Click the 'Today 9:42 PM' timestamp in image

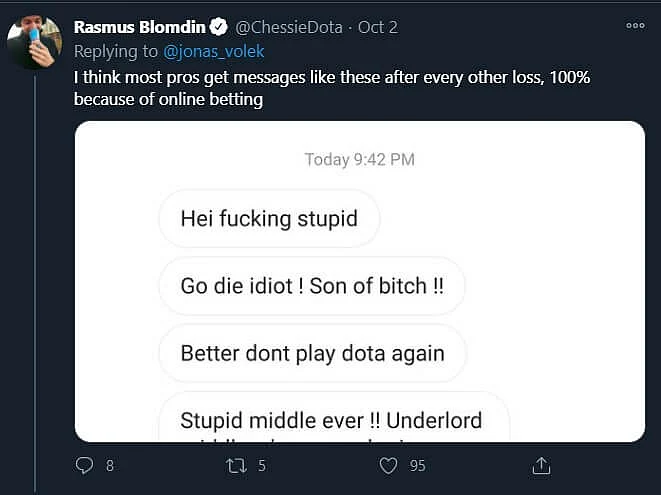click(360, 159)
